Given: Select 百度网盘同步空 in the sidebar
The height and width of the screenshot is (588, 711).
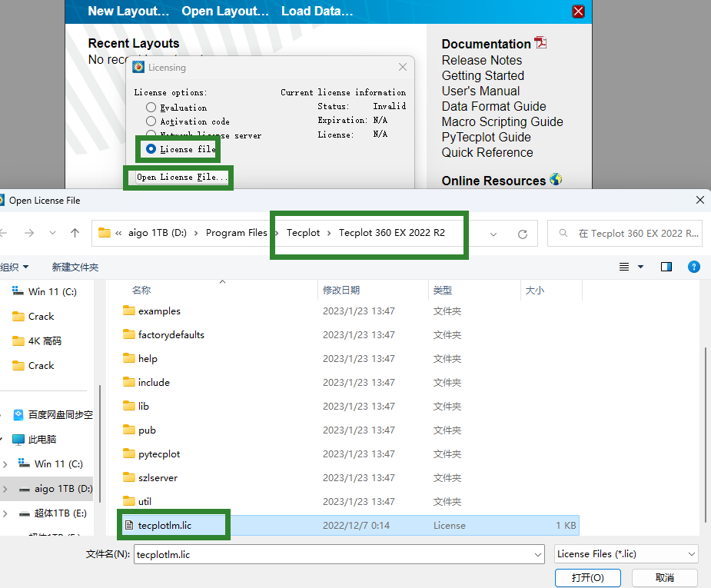Looking at the screenshot, I should tap(52, 415).
